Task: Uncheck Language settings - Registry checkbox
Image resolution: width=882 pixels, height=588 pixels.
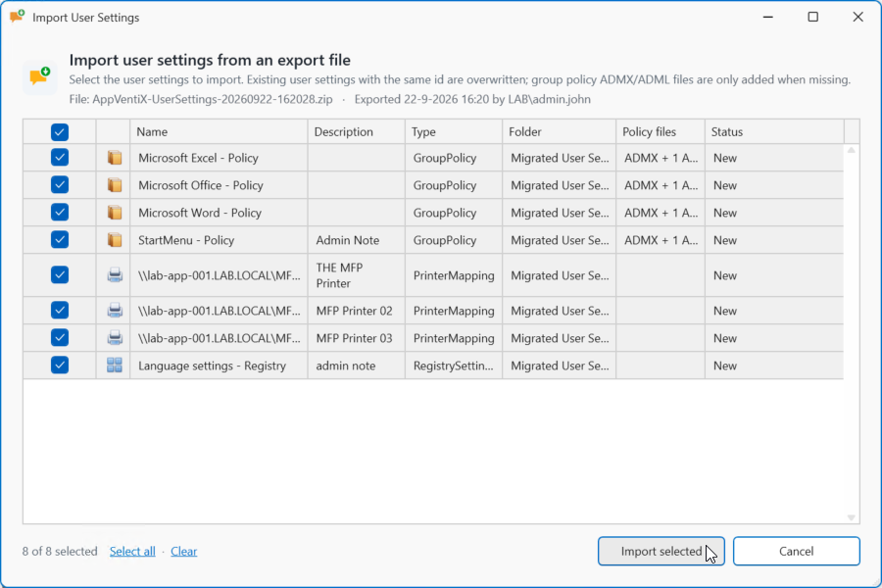Action: 60,366
